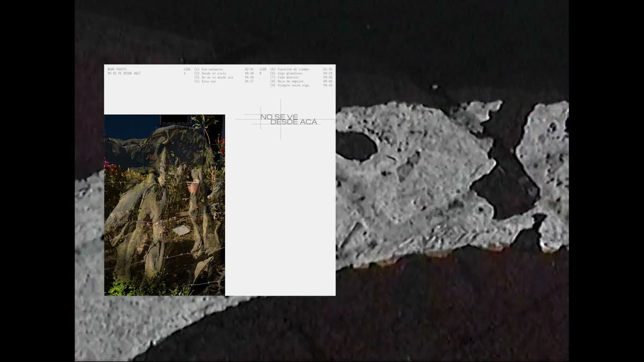Click track 'Cada músculo' on Side B

[x=288, y=77]
